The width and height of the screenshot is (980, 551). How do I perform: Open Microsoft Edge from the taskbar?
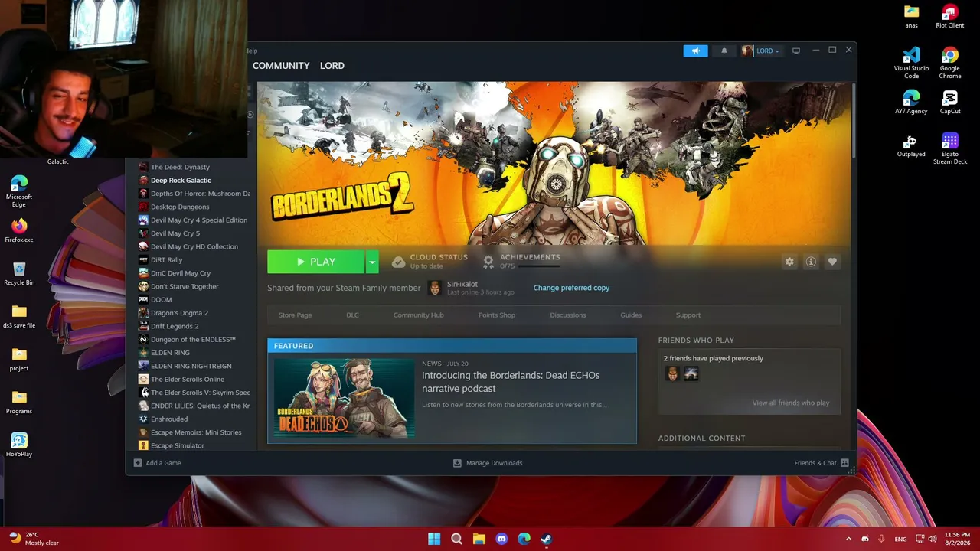point(524,539)
